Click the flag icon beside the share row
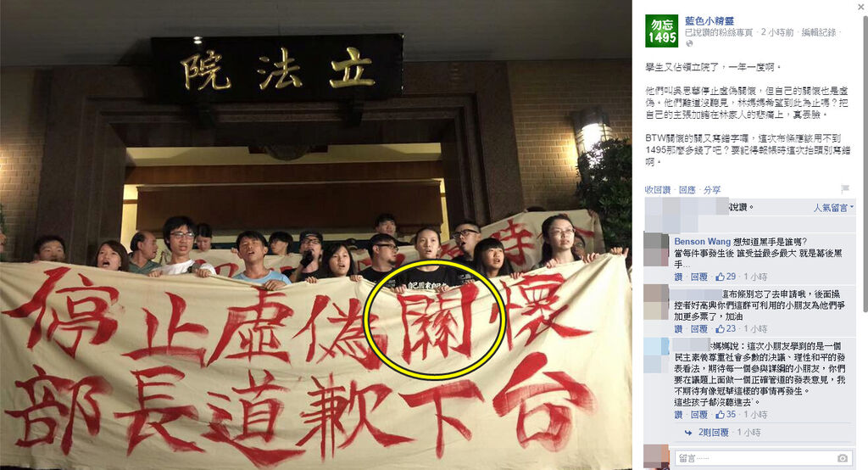Viewport: 868px width, 470px height. pos(845,189)
